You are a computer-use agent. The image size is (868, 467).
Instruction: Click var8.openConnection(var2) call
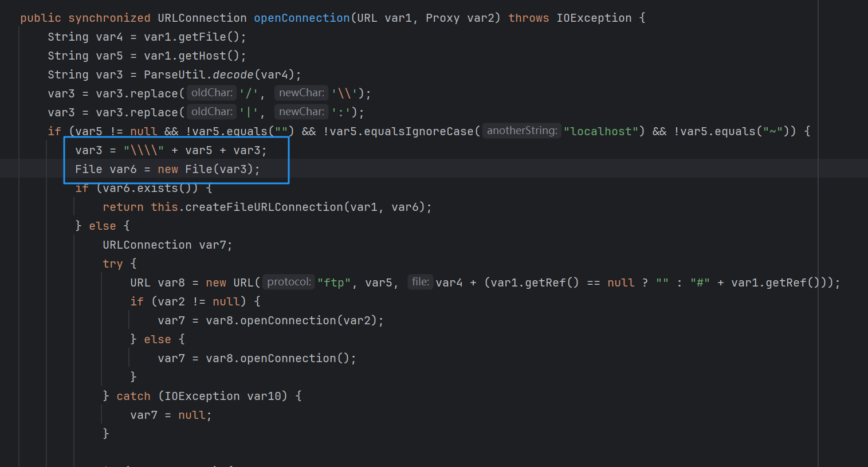(294, 320)
